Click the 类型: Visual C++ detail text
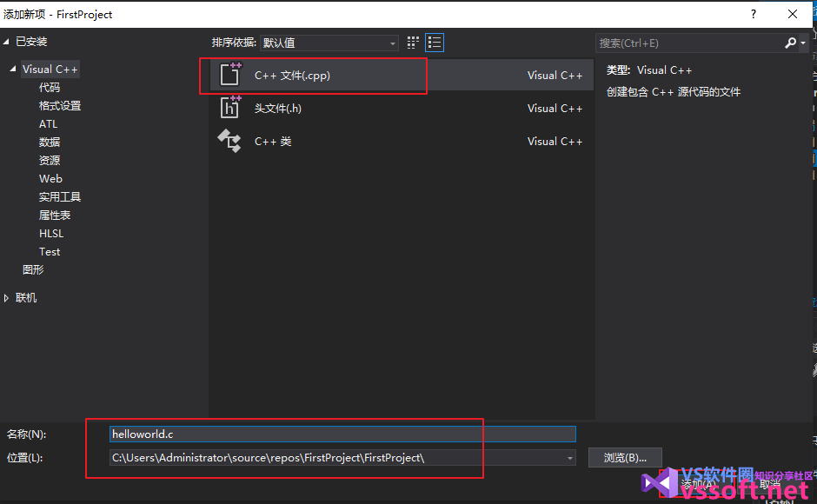This screenshot has height=504, width=817. pos(649,70)
